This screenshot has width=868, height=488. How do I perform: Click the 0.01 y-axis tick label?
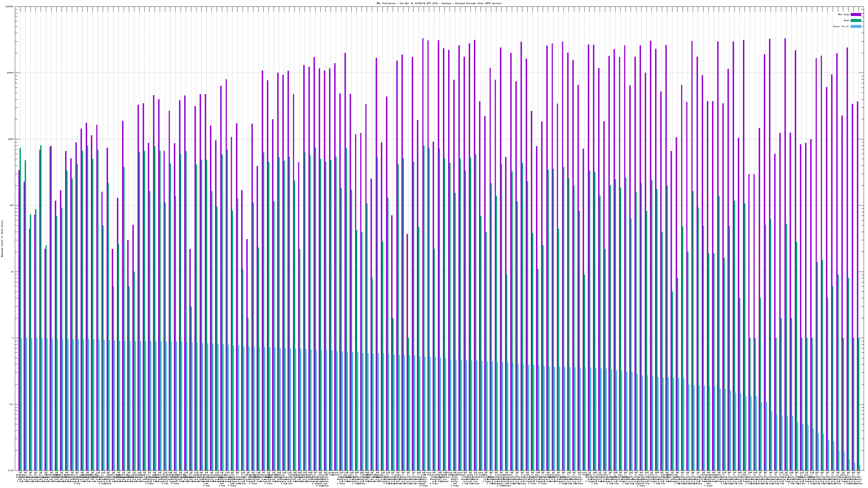[x=11, y=470]
